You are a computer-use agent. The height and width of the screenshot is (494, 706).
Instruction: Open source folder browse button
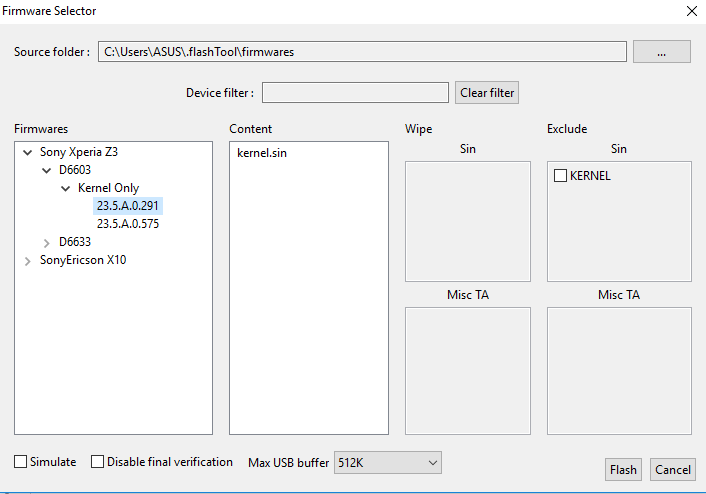click(x=661, y=52)
